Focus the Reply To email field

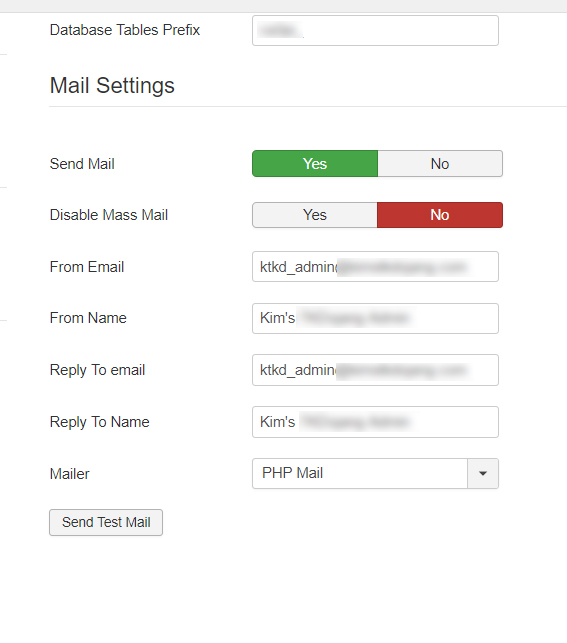coord(375,370)
